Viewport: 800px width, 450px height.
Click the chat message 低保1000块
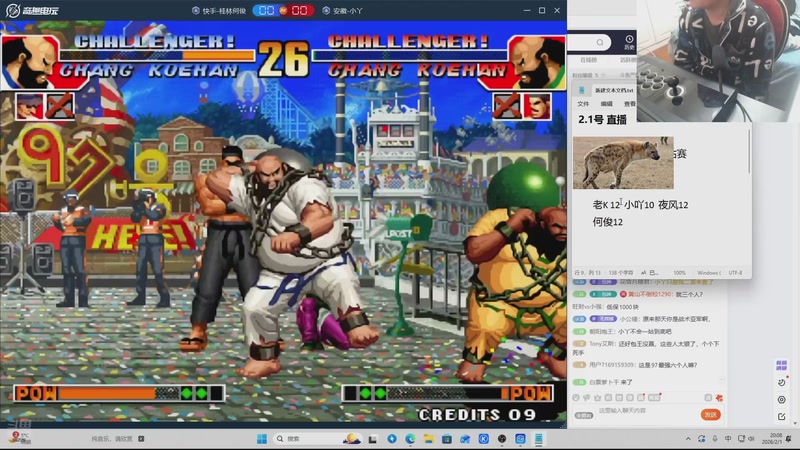pyautogui.click(x=621, y=307)
